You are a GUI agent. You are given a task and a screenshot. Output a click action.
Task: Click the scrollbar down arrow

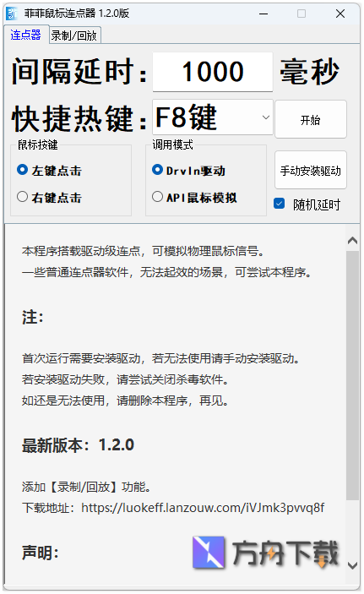pos(353,565)
